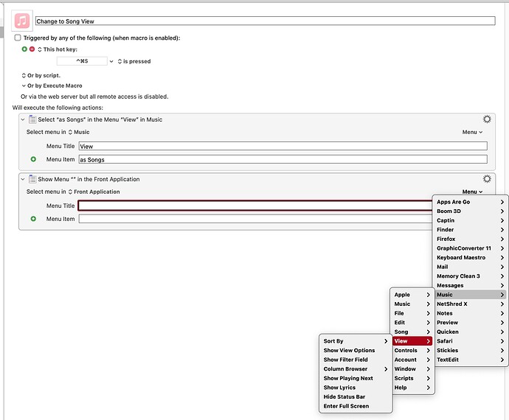The width and height of the screenshot is (509, 420).
Task: Pick 'GraphicConverter 11' in application list
Action: click(x=470, y=248)
